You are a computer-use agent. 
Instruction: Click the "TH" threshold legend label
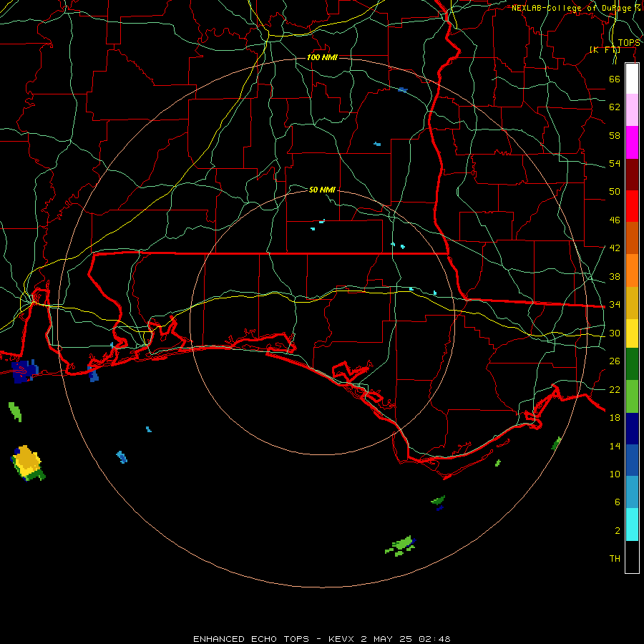coord(615,559)
